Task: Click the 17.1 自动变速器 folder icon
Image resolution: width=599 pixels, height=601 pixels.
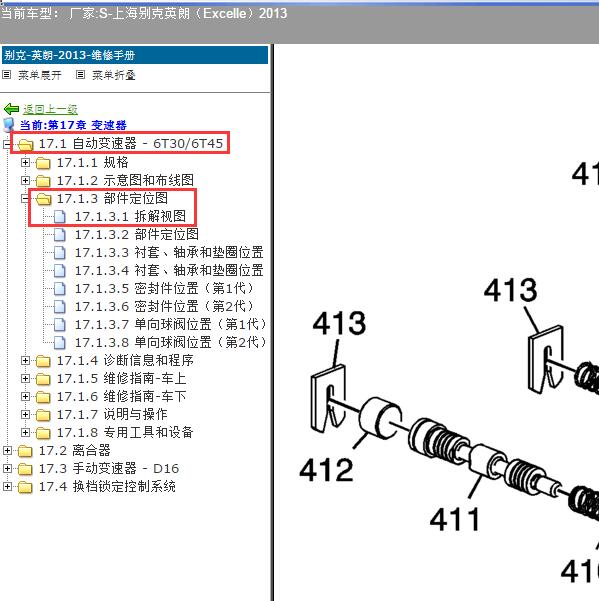Action: point(25,145)
